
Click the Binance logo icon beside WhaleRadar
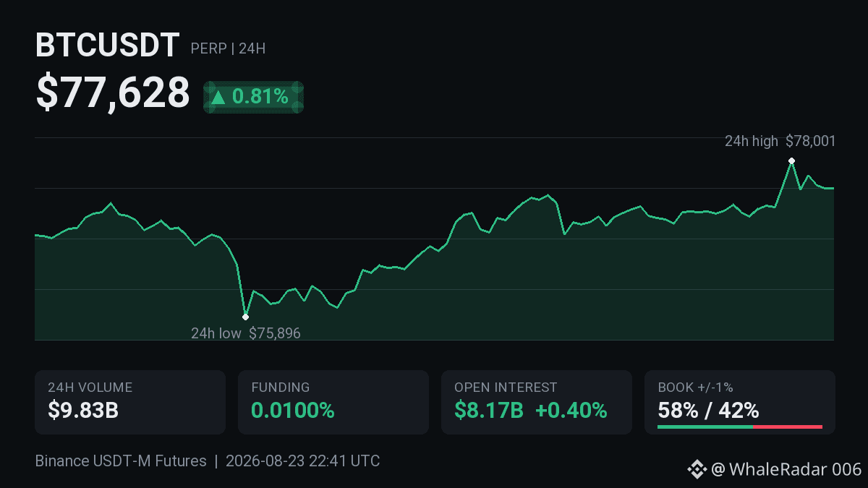pos(697,470)
